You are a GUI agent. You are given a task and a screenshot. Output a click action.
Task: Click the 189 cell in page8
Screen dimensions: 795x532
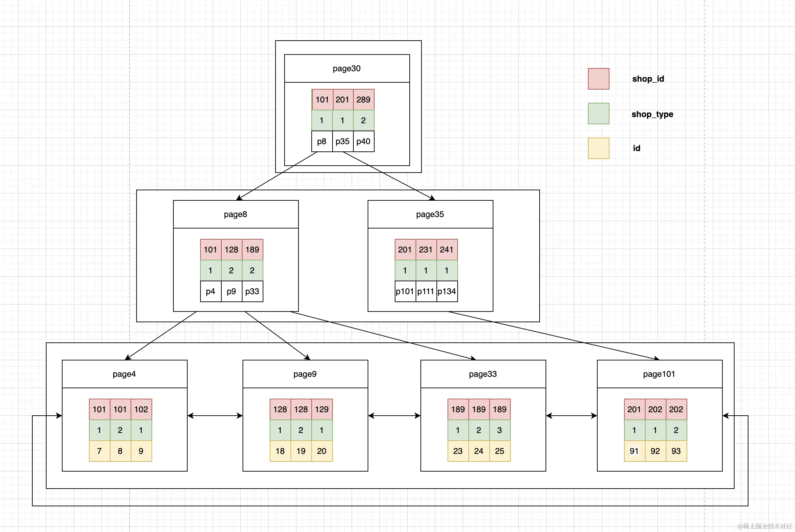253,250
